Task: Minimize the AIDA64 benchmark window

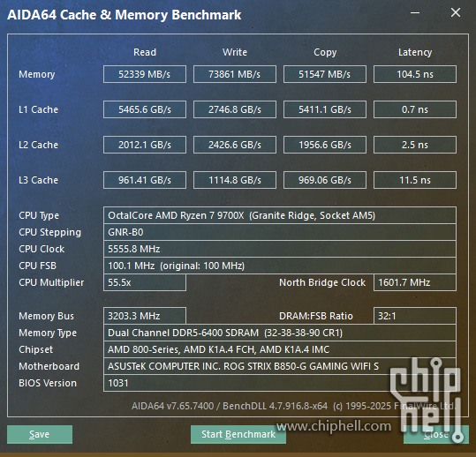Action: pos(415,12)
